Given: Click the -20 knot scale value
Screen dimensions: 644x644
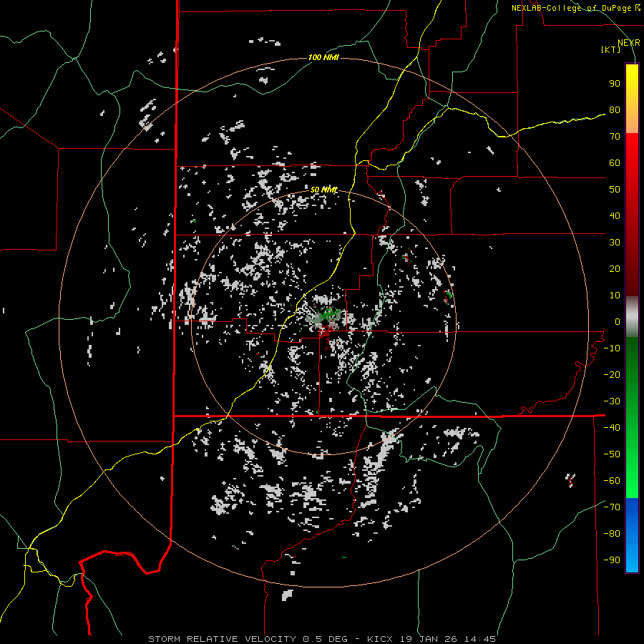Looking at the screenshot, I should coord(612,375).
